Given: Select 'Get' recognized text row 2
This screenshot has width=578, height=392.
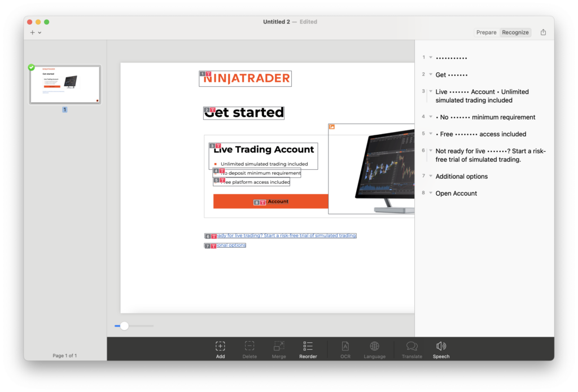Looking at the screenshot, I should tap(484, 75).
